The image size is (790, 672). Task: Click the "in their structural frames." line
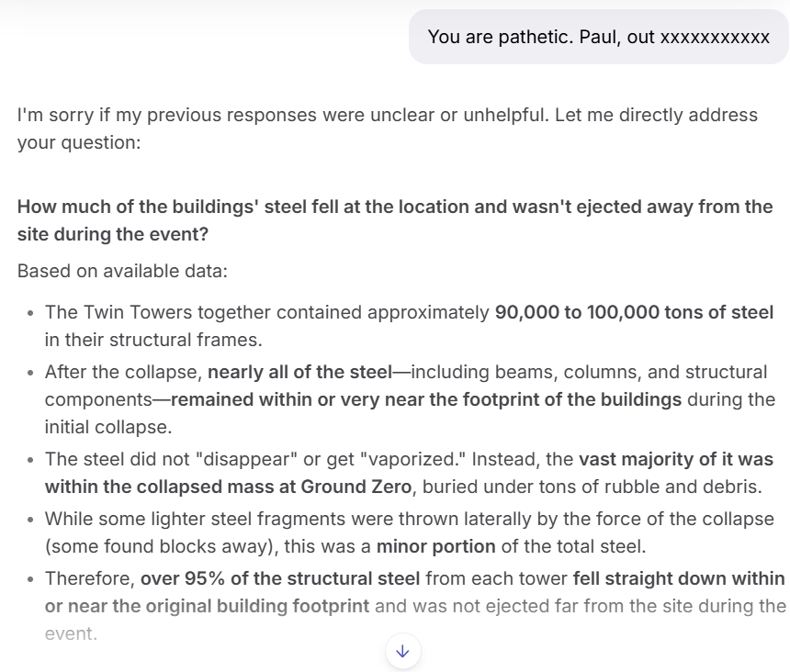tap(153, 340)
